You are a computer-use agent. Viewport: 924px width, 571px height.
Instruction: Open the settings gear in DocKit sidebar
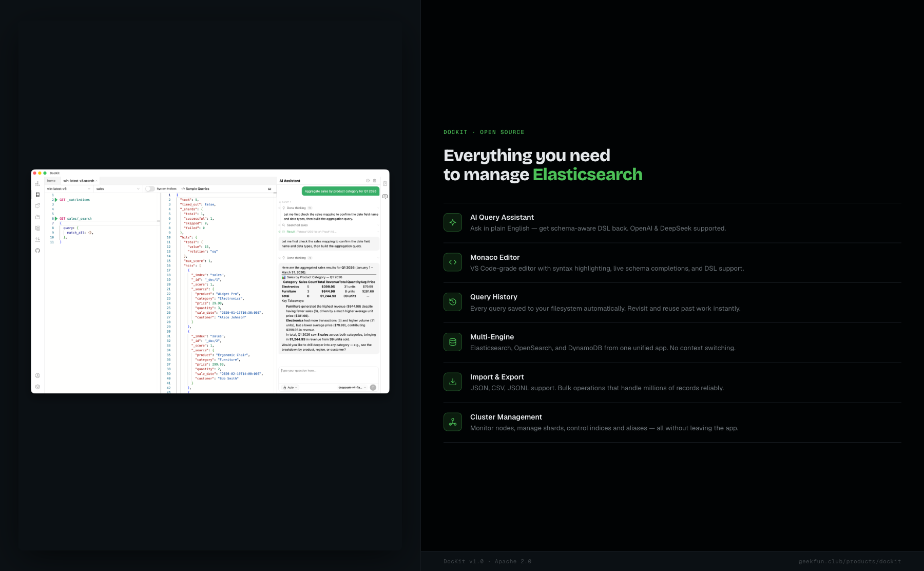[x=37, y=387]
